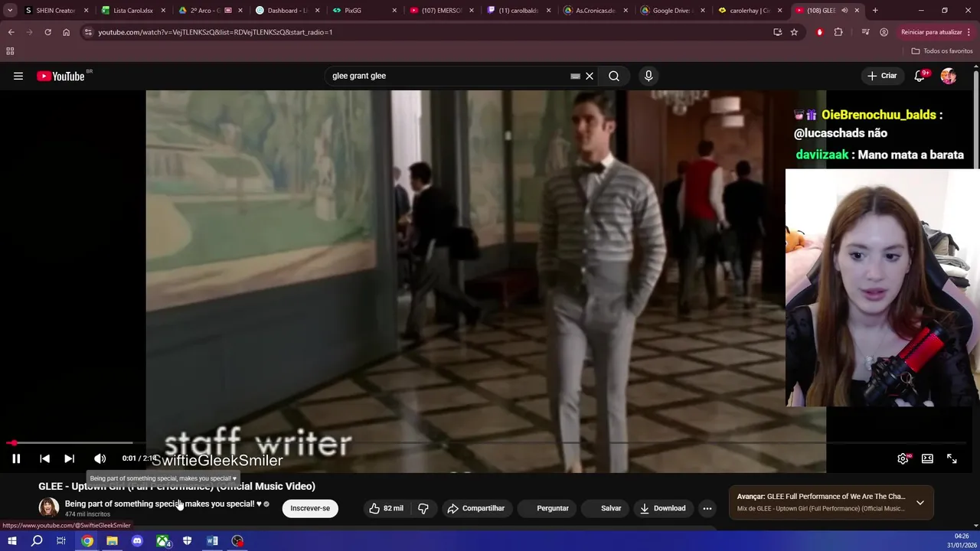Mute the video volume speaker icon
Screen dimensions: 980x551
pyautogui.click(x=100, y=458)
